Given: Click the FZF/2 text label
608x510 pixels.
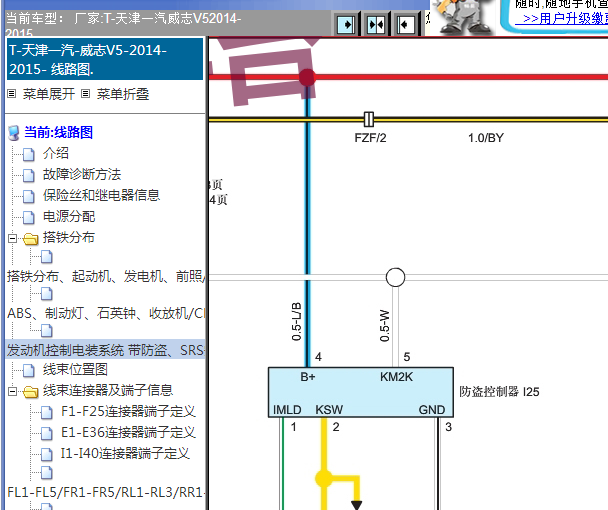Looking at the screenshot, I should [x=370, y=138].
